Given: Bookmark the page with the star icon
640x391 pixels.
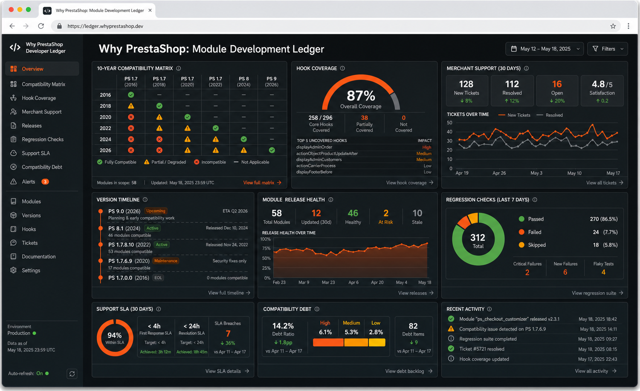Looking at the screenshot, I should pos(613,26).
